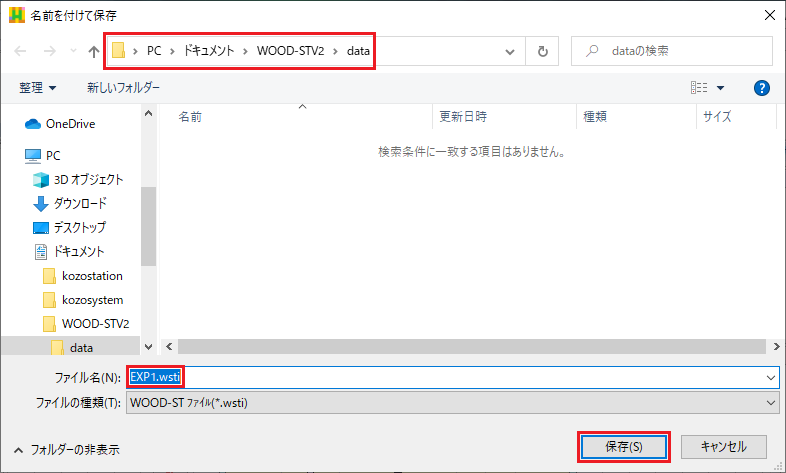This screenshot has width=786, height=473.
Task: Collapse folders with フォルダーの非表示
Action: point(66,450)
